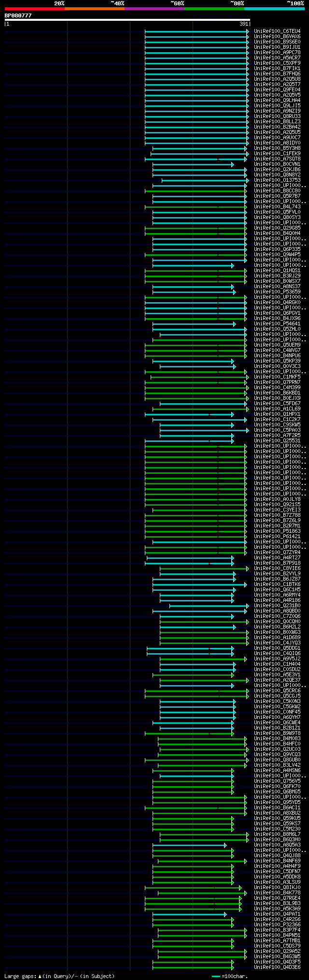Open hit UniRef100_Q4RGK0

point(277,303)
